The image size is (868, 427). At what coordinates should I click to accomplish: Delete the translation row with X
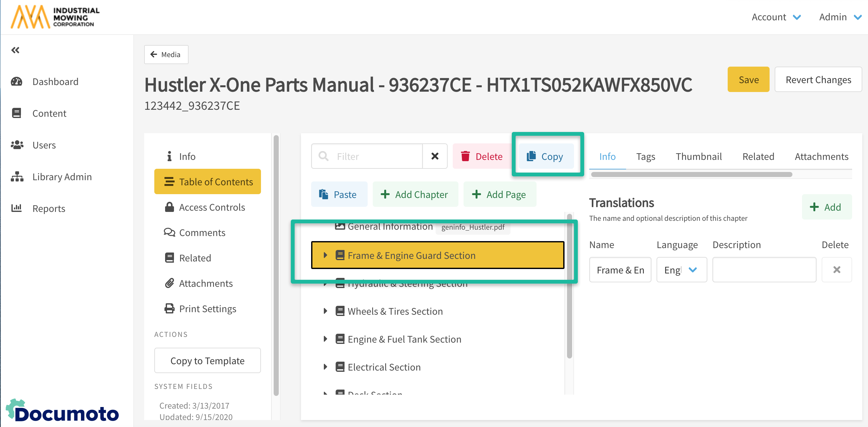(836, 270)
